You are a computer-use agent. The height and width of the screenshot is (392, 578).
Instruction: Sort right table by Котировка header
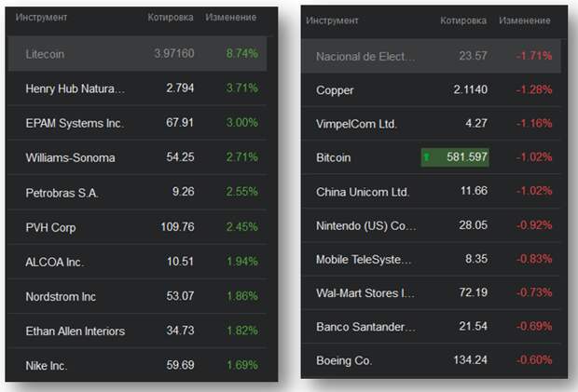(463, 20)
